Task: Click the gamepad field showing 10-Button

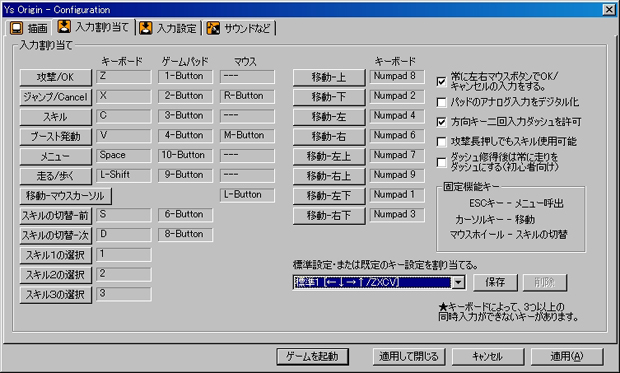Action: 185,156
